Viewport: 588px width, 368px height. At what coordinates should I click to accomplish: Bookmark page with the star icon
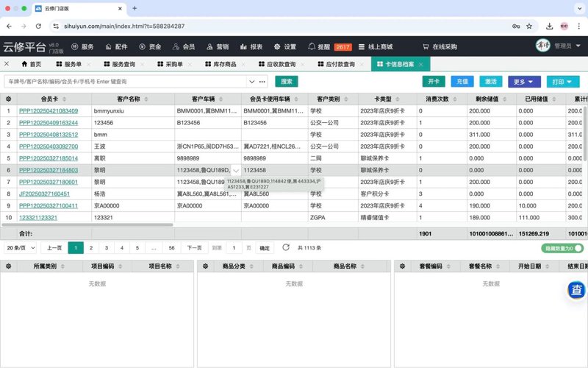coord(529,26)
